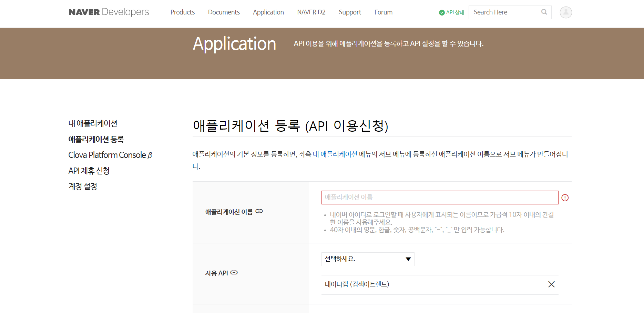Remove 데이터랩 (검색어트렌드) with the X icon
This screenshot has width=644, height=313.
click(551, 284)
